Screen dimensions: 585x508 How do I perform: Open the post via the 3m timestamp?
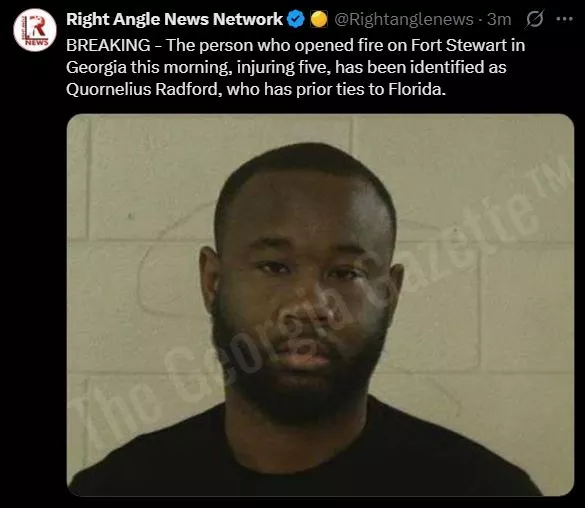click(x=499, y=19)
